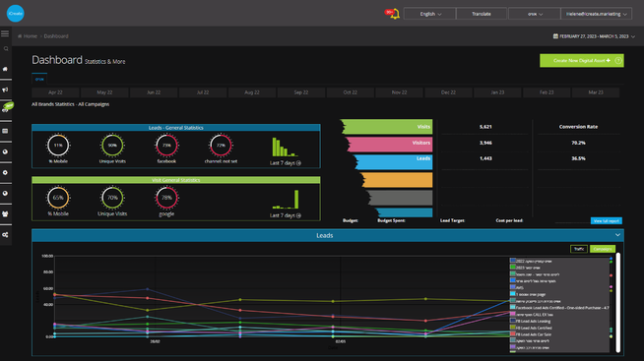Image resolution: width=644 pixels, height=361 pixels.
Task: Click the View full report button
Action: pyautogui.click(x=607, y=220)
